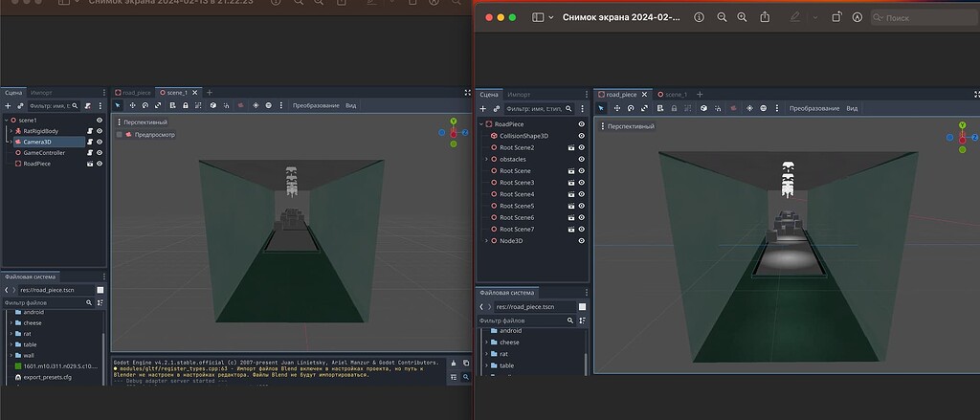This screenshot has height=420, width=980.
Task: Open the script attached to RatRigidBody
Action: (90, 131)
